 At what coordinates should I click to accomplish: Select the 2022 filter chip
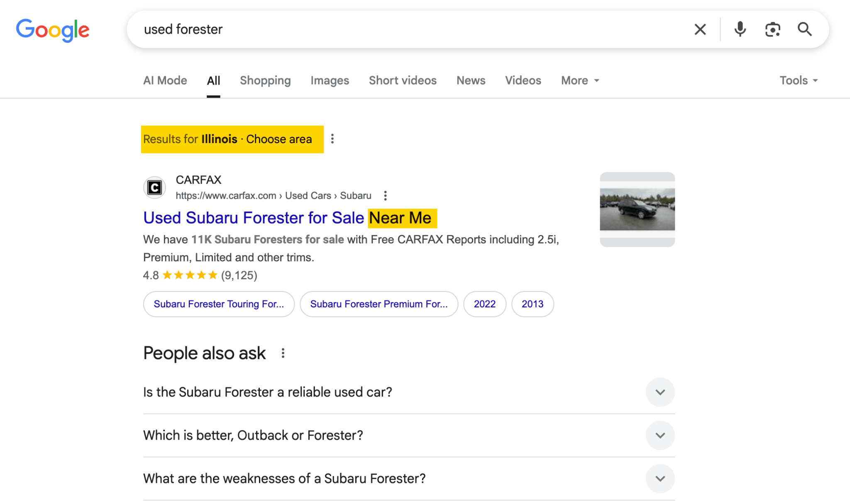click(x=484, y=304)
